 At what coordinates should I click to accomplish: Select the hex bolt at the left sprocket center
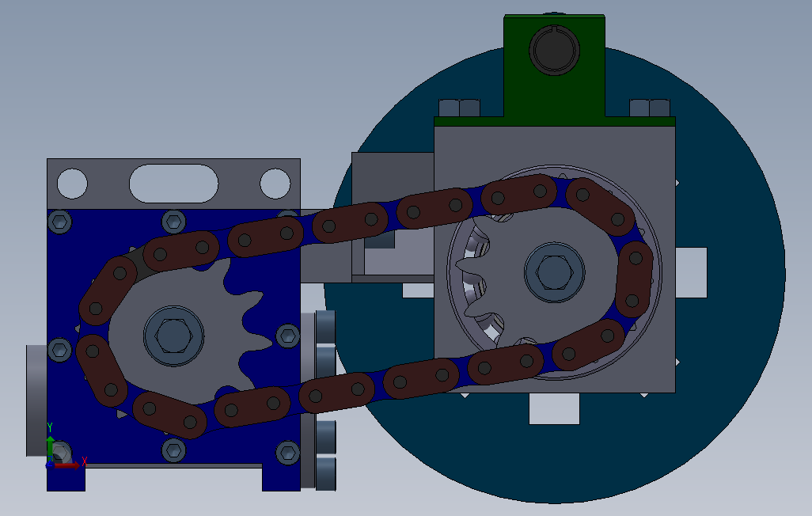click(x=173, y=336)
